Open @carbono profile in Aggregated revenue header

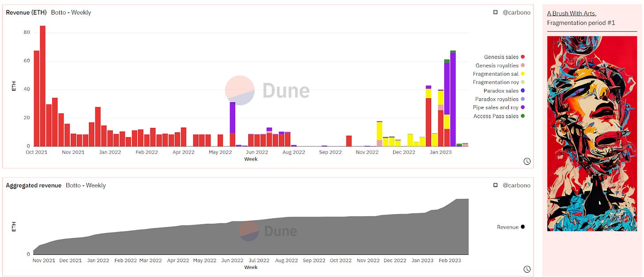coord(516,185)
